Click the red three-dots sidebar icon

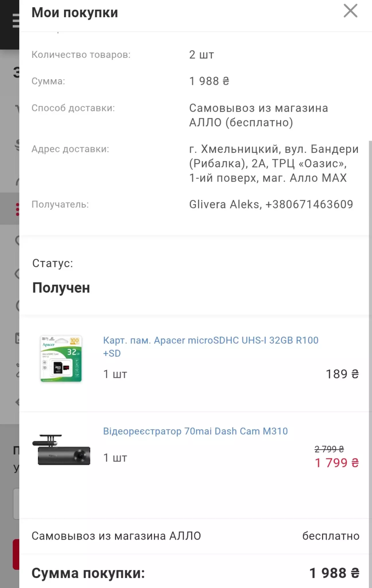[17, 209]
